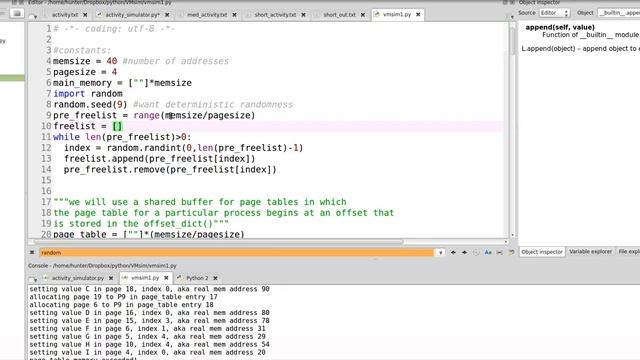
Task: Click console line 'allocating page 19 to P9'
Action: pyautogui.click(x=123, y=297)
